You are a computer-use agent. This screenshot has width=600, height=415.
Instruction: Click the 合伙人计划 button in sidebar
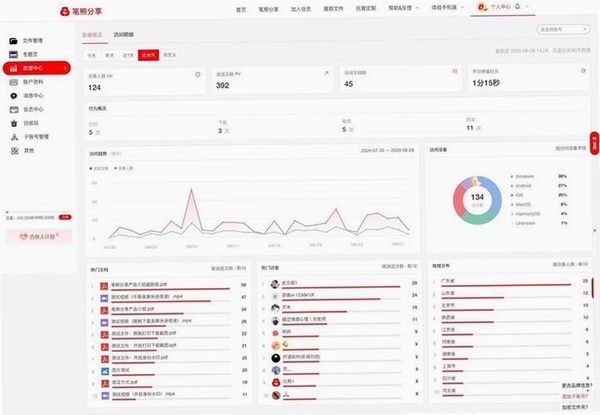(x=39, y=237)
